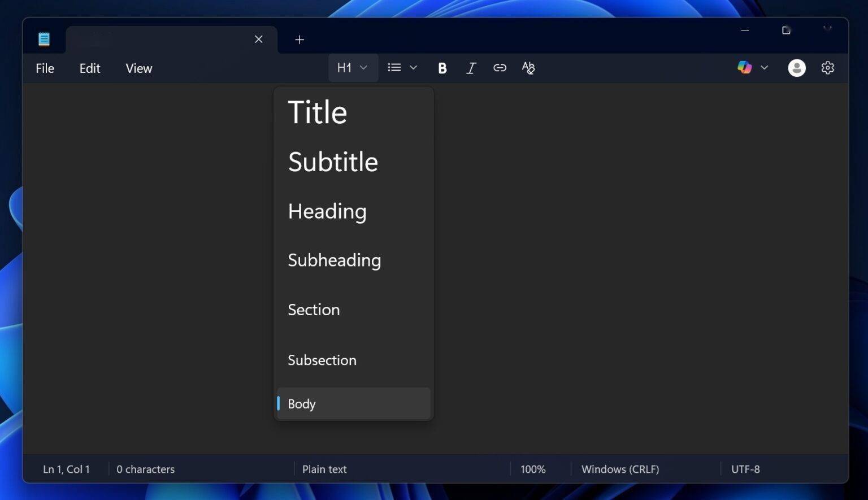Viewport: 868px width, 500px height.
Task: Click the UTF-8 encoding indicator
Action: coord(745,469)
